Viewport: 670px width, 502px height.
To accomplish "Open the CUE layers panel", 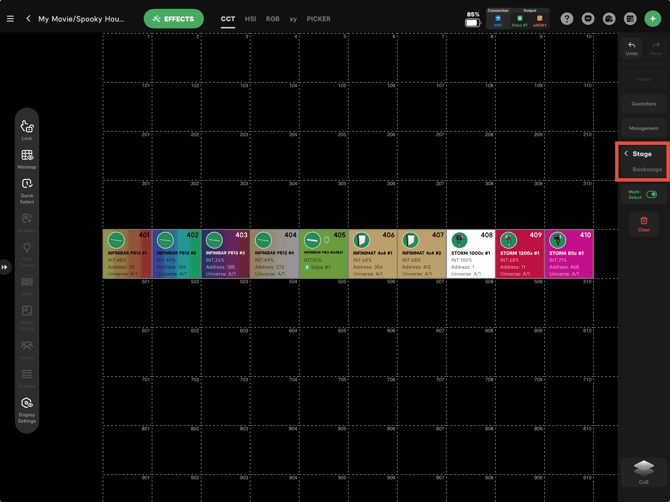I will tap(644, 472).
